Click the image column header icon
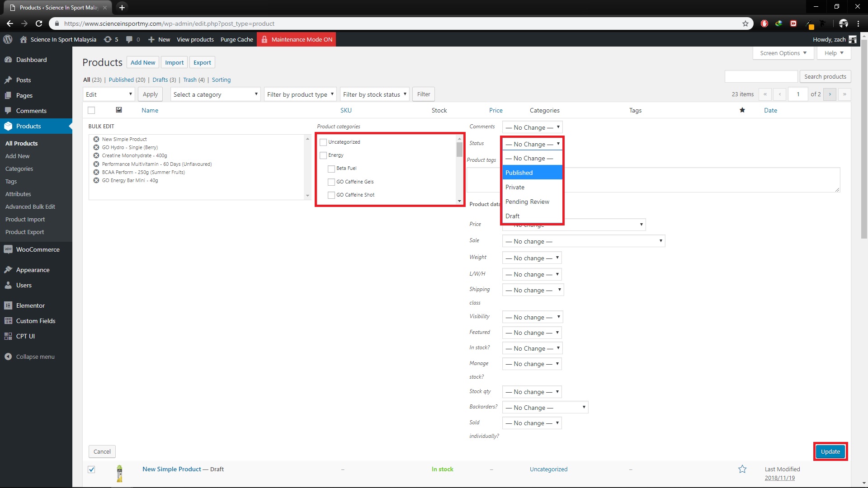Screen dimensions: 868x488 point(119,110)
